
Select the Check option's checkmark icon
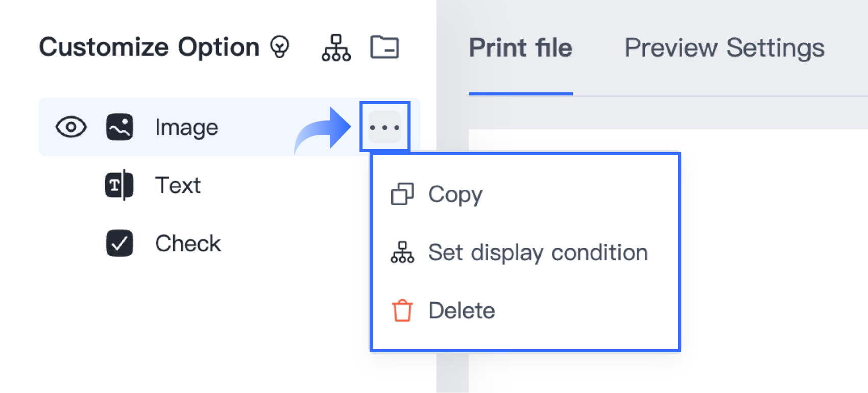(119, 243)
